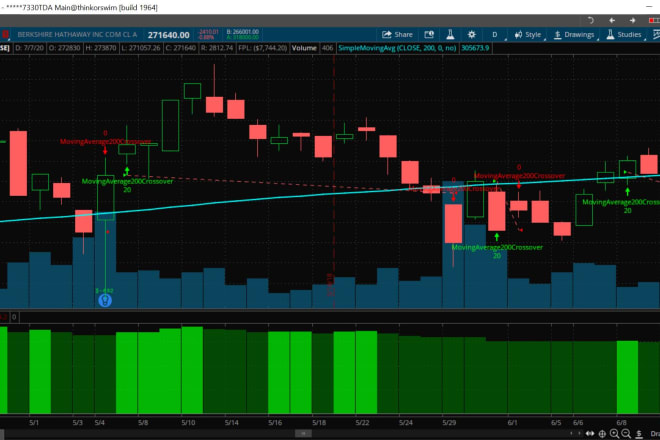Click the crosshair pan icon at bottom

[x=602, y=434]
